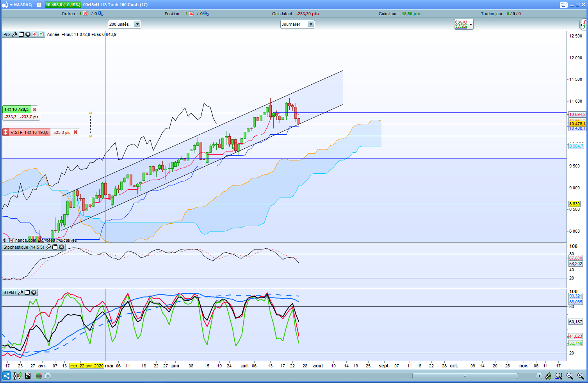Click the Prix panel label
Image resolution: width=588 pixels, height=383 pixels.
click(x=7, y=34)
